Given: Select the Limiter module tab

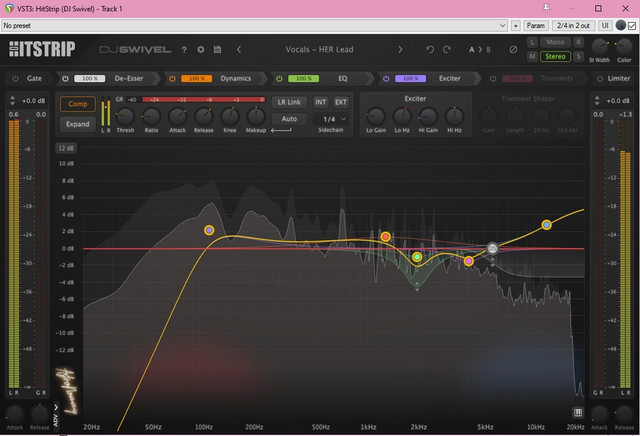Looking at the screenshot, I should point(619,78).
